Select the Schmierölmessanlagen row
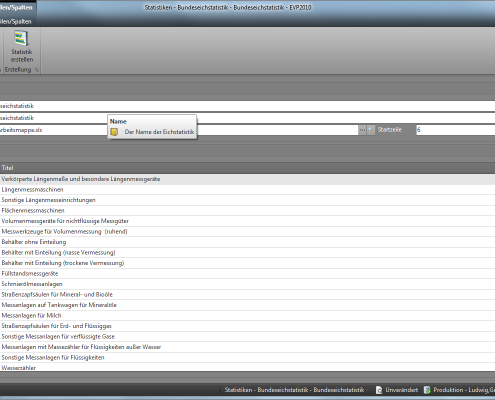495x400 pixels. pyautogui.click(x=247, y=284)
